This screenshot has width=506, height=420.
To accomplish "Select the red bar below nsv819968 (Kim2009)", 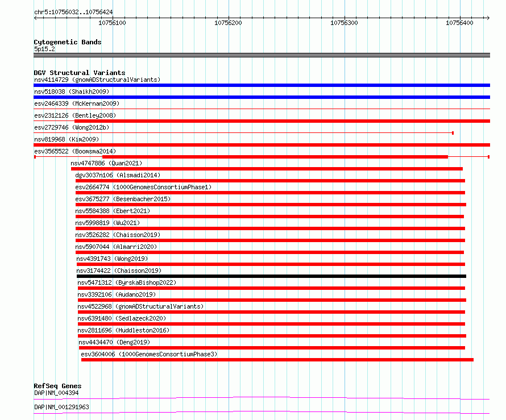I will (262, 145).
